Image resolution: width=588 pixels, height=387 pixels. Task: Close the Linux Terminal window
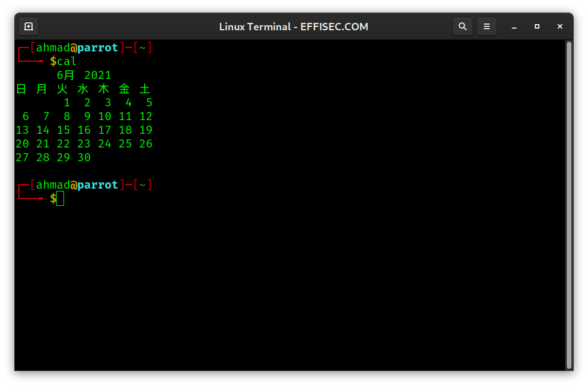(x=559, y=26)
